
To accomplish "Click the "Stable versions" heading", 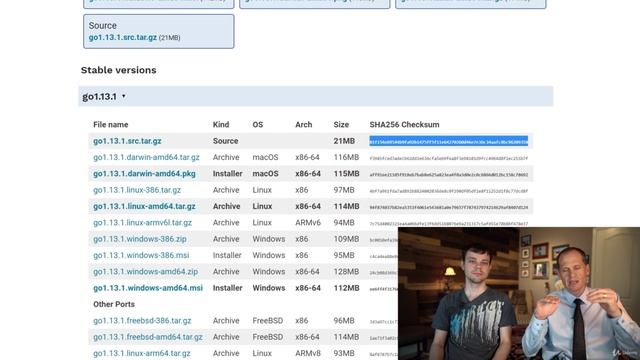I will pyautogui.click(x=118, y=70).
